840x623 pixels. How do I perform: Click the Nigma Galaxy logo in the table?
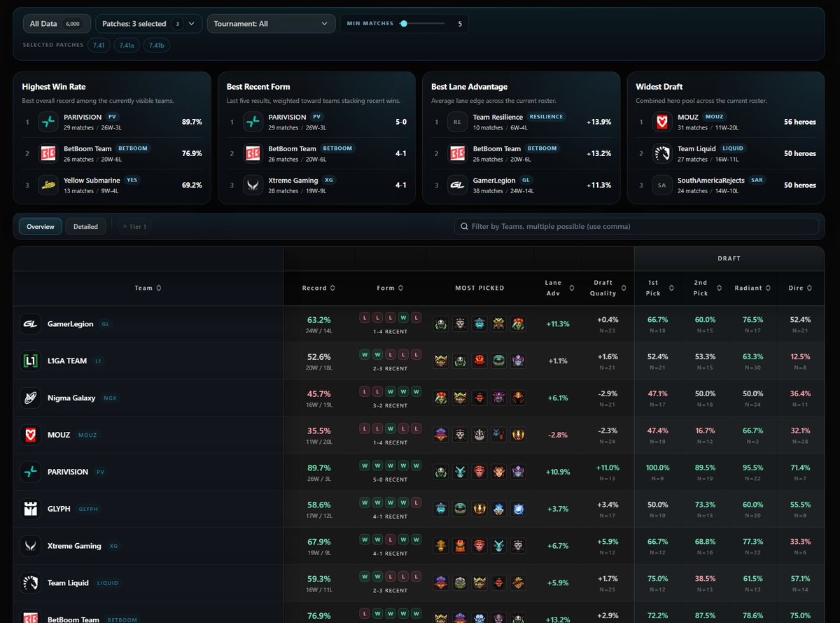pos(30,398)
